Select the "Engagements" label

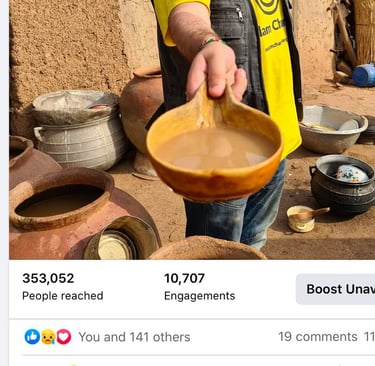pyautogui.click(x=199, y=296)
